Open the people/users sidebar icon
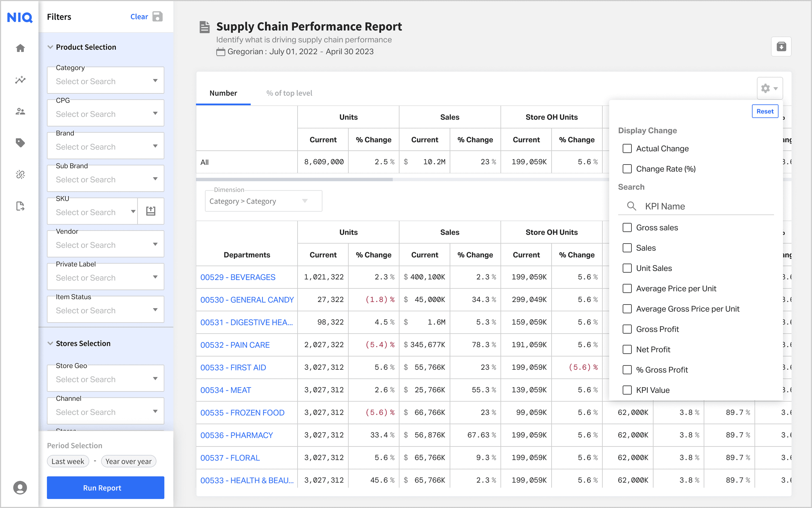The width and height of the screenshot is (812, 508). [x=20, y=111]
